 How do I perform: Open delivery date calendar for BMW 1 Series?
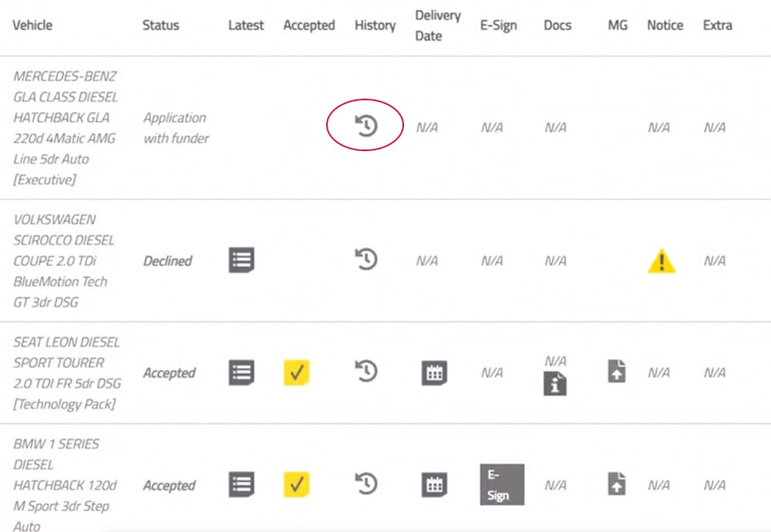pos(434,485)
